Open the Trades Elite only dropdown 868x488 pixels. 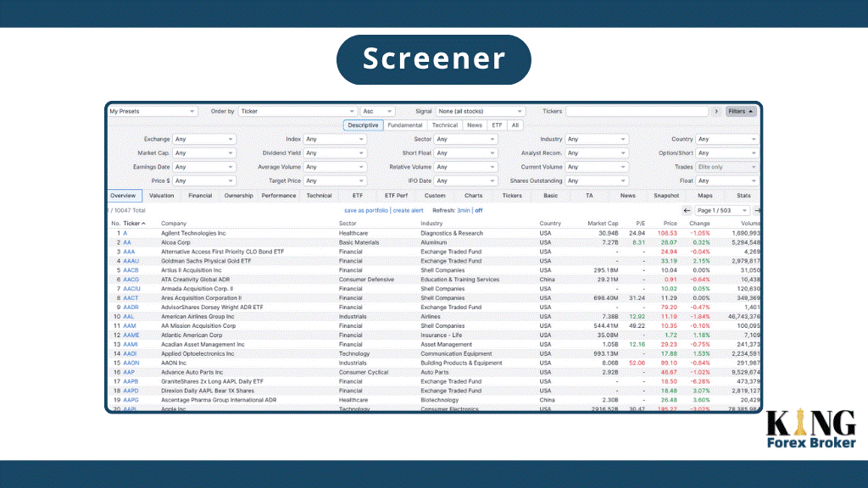coord(727,167)
